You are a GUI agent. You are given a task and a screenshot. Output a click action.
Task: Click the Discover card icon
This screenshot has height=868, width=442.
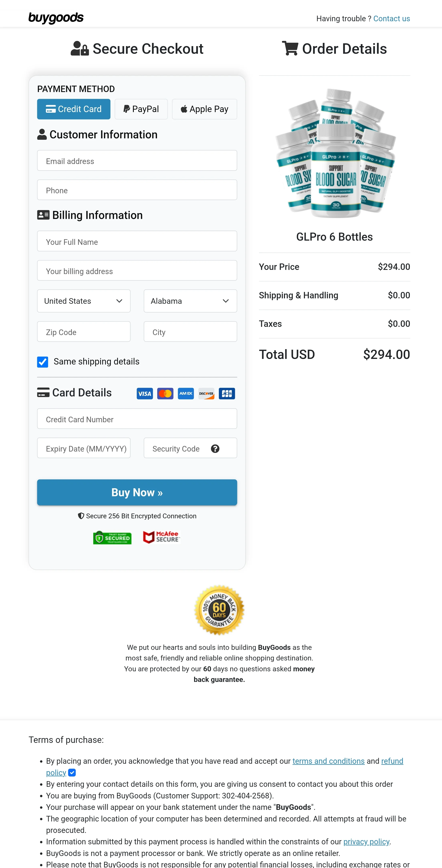(206, 393)
